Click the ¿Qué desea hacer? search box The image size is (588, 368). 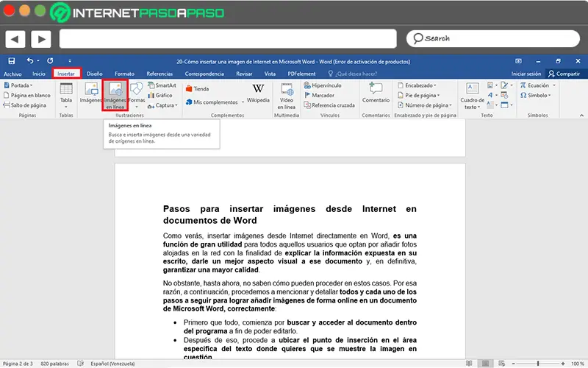coord(353,74)
